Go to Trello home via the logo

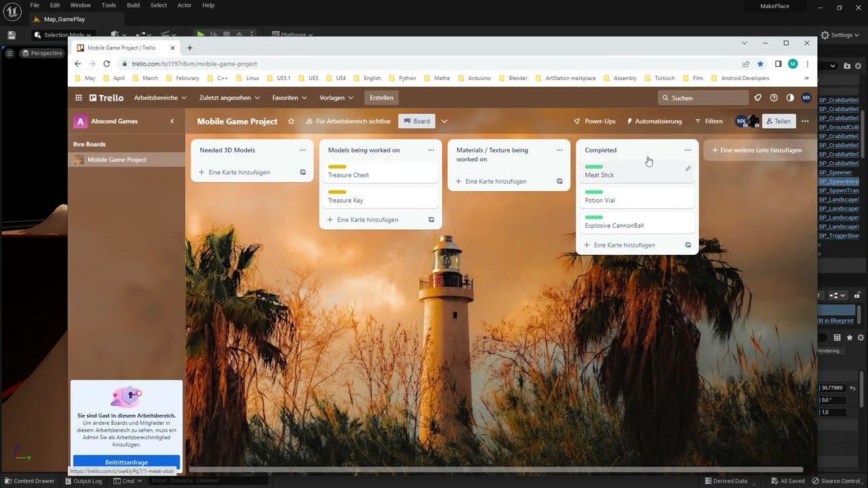coord(106,98)
